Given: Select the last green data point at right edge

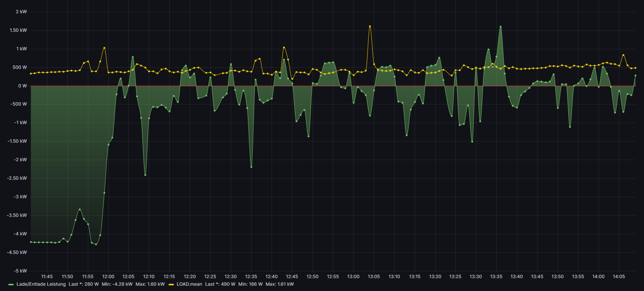Looking at the screenshot, I should click(x=635, y=76).
